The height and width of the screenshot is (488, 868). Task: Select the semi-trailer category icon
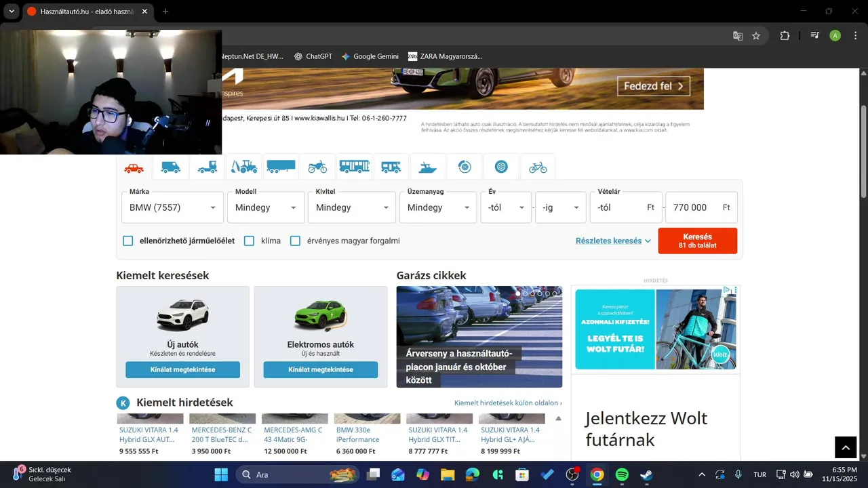tap(281, 167)
